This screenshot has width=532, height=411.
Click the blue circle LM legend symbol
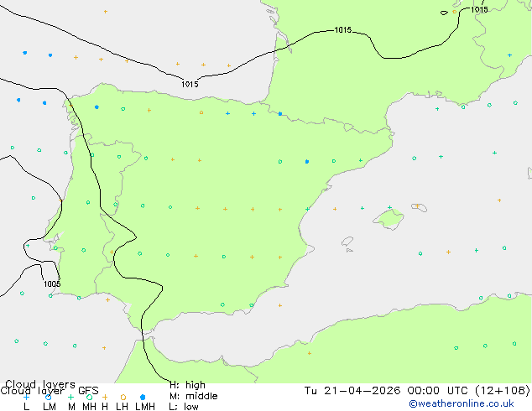click(49, 397)
